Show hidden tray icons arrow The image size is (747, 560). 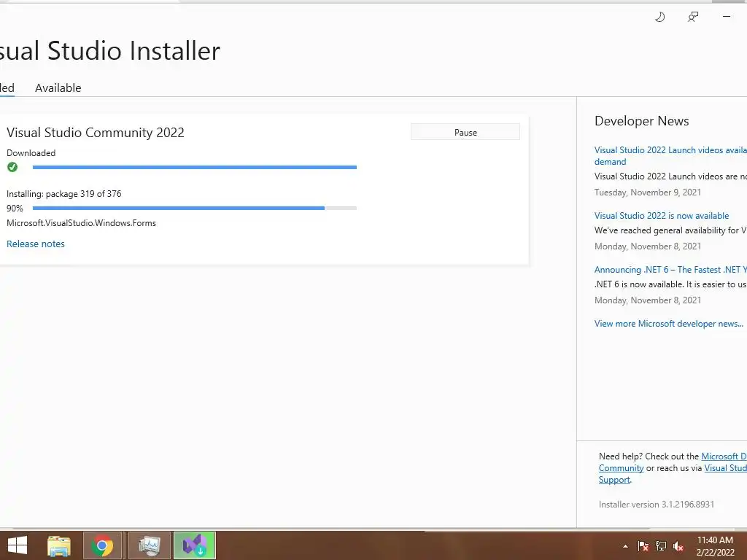(x=625, y=546)
